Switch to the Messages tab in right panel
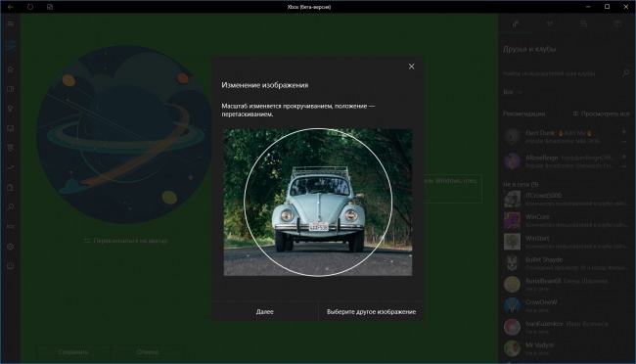Image resolution: width=636 pixels, height=364 pixels. 583,23
